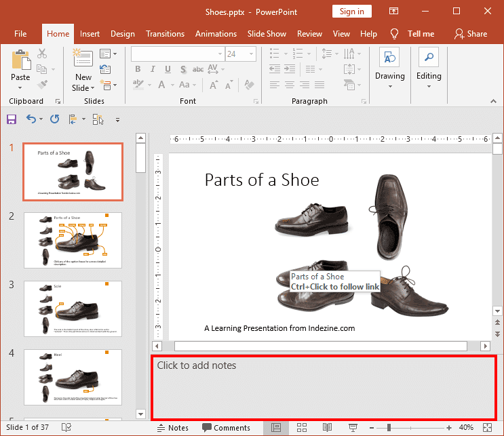Viewport: 504px width, 436px height.
Task: Click the Reset slide icon
Action: [105, 69]
